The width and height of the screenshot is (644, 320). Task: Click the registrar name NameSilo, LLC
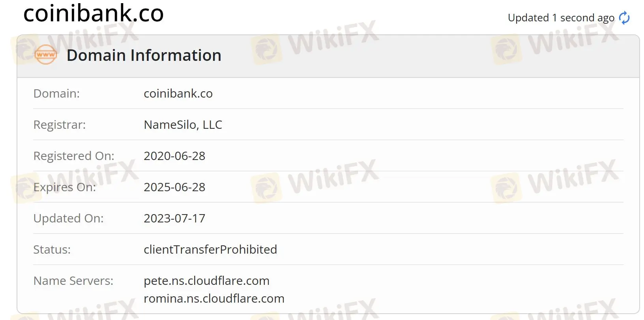coord(183,125)
